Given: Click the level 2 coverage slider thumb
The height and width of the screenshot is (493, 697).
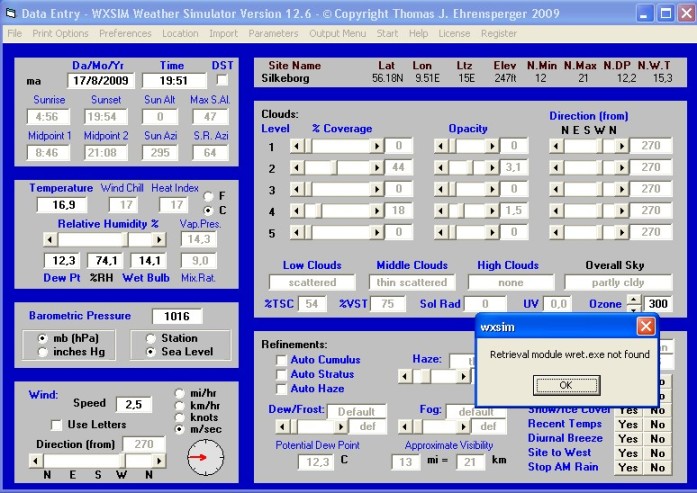Looking at the screenshot, I should 334,168.
